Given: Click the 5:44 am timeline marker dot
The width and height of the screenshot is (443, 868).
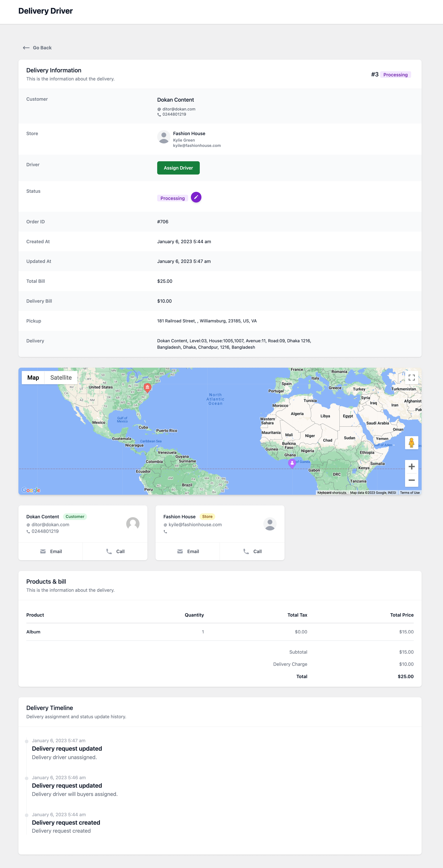Looking at the screenshot, I should [x=26, y=815].
